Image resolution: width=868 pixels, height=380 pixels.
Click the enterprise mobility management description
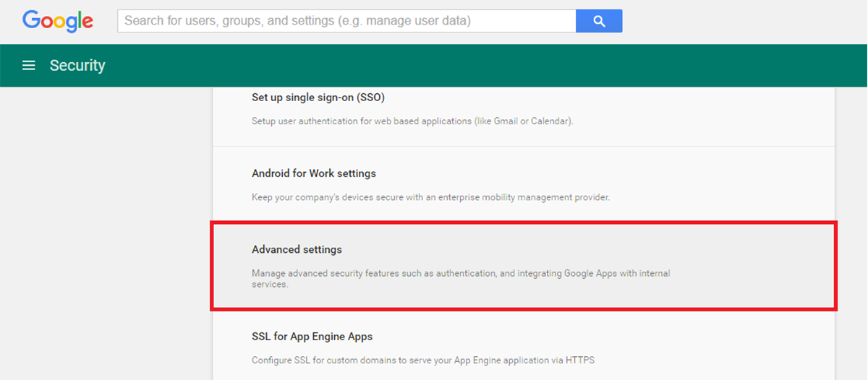click(430, 197)
